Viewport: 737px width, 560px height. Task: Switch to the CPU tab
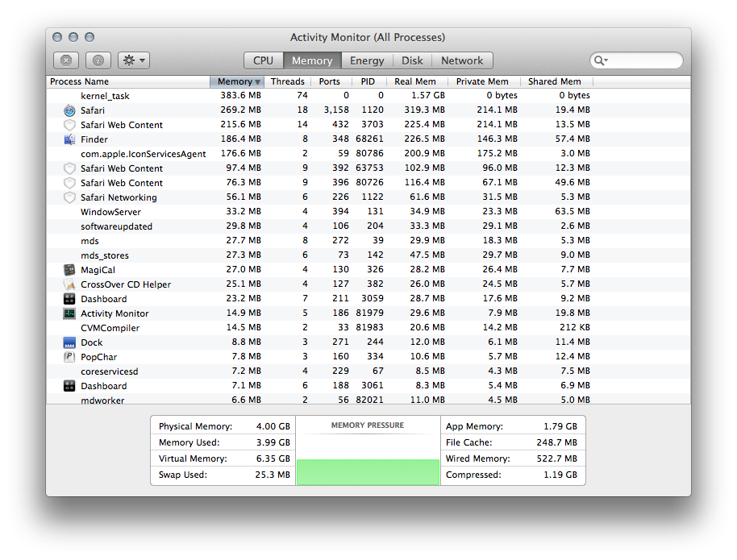263,60
